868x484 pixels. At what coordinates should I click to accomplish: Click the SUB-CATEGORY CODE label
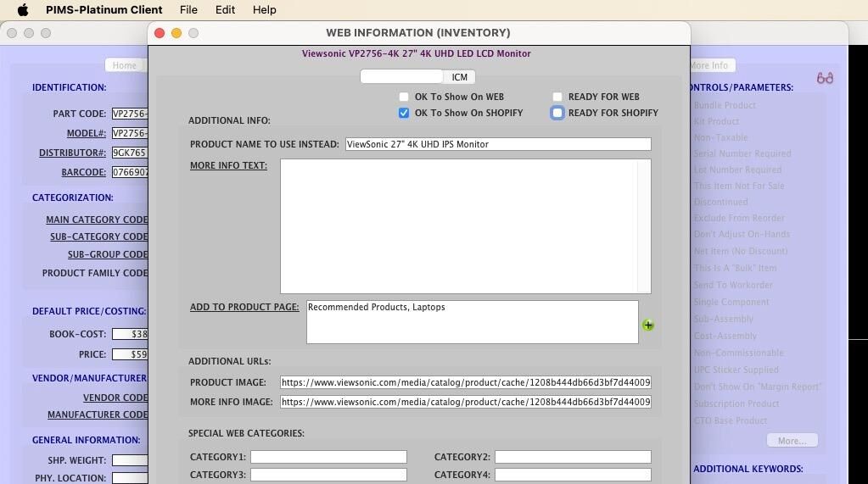pos(99,236)
